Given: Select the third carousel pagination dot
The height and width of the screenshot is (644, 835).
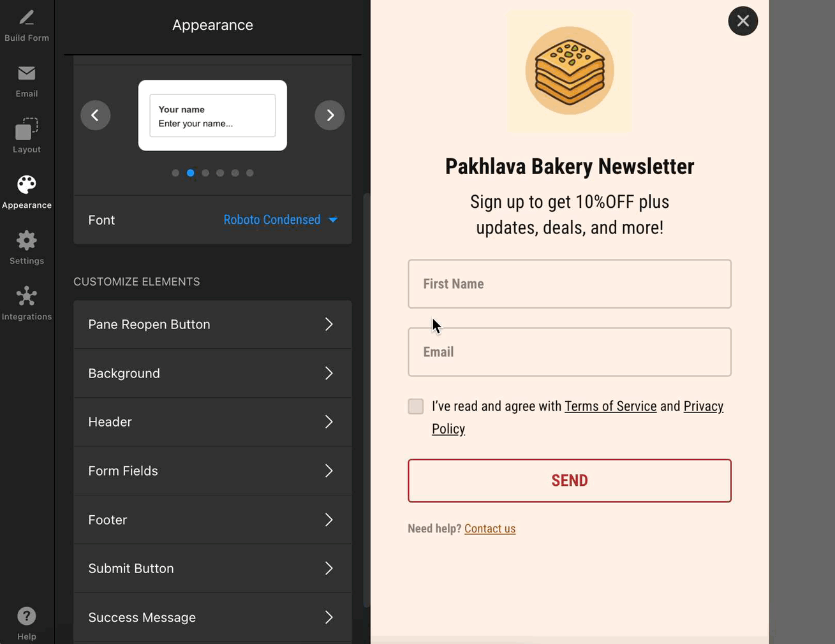Looking at the screenshot, I should (x=205, y=173).
